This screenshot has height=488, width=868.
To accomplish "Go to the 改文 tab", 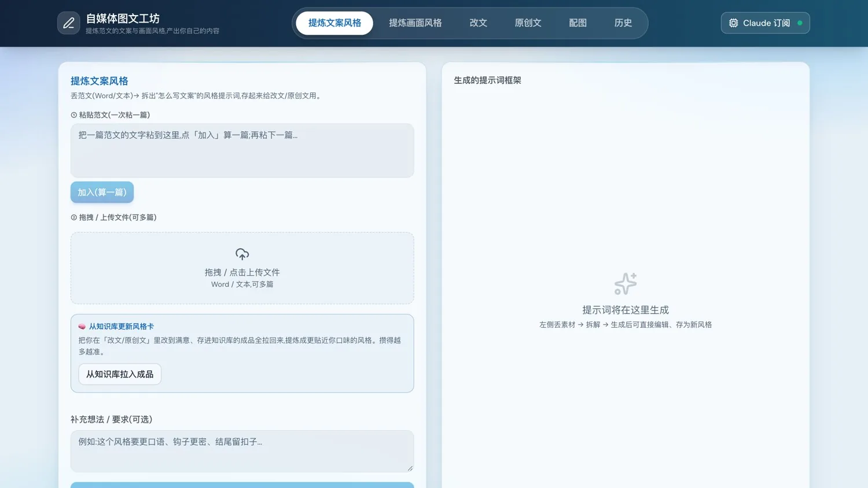I will click(x=479, y=23).
